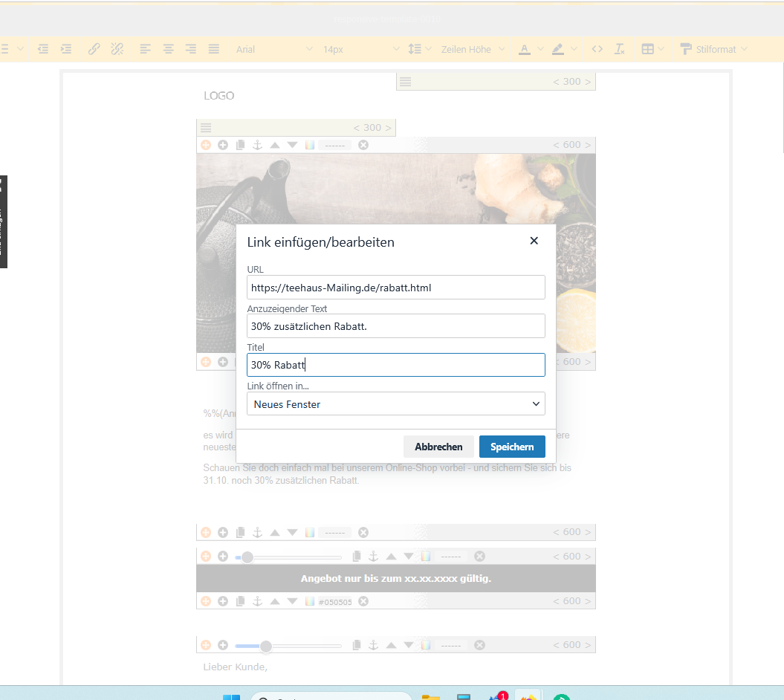This screenshot has width=784, height=700.
Task: Click into the URL input field
Action: [x=395, y=288]
